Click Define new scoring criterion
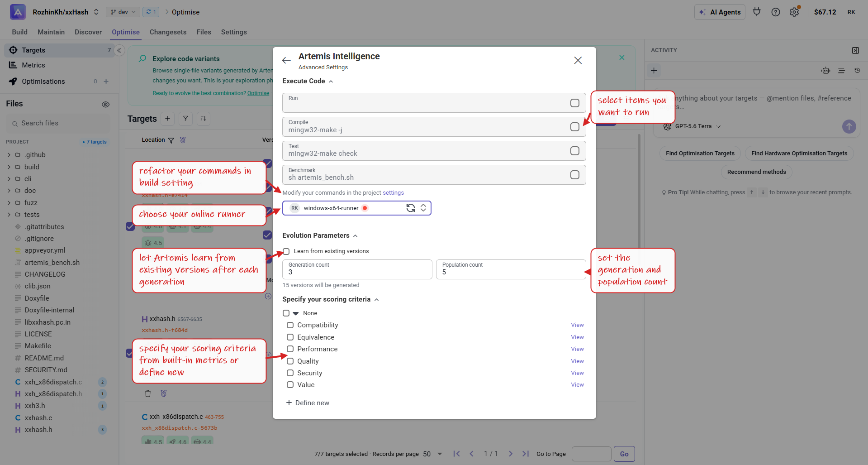The image size is (868, 465). (x=308, y=403)
